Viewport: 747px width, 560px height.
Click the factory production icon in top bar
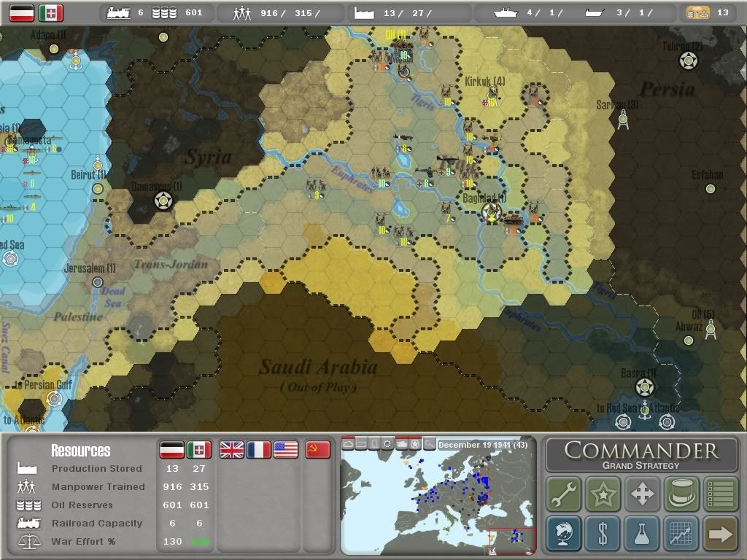click(x=364, y=13)
